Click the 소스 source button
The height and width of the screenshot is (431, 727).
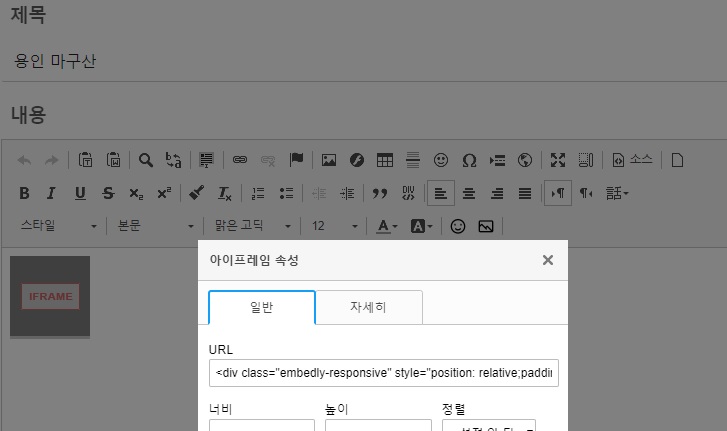pos(632,160)
